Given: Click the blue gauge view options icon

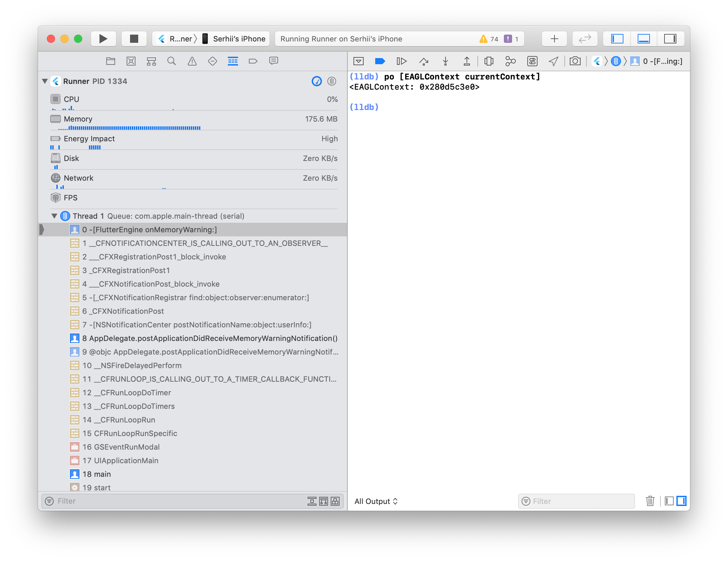Looking at the screenshot, I should (x=317, y=81).
